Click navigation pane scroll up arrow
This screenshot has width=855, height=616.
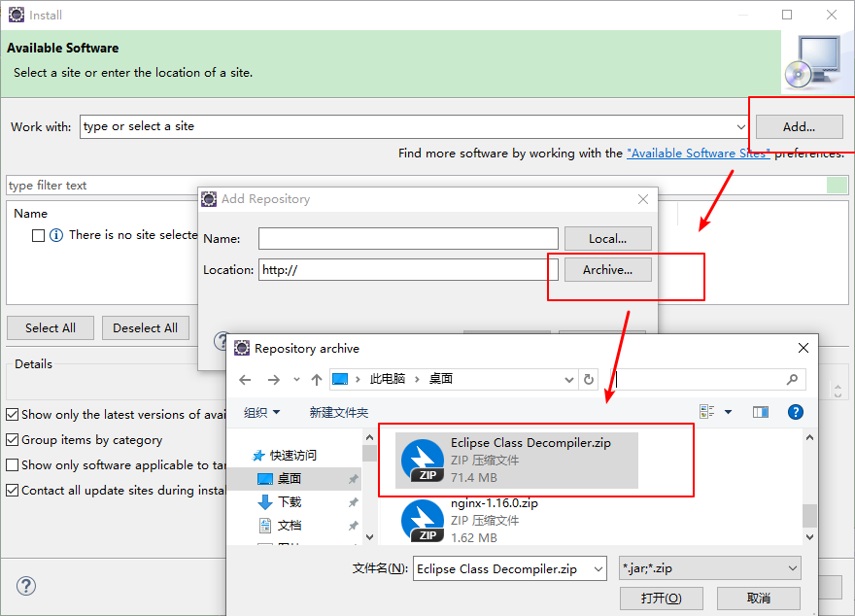click(370, 437)
